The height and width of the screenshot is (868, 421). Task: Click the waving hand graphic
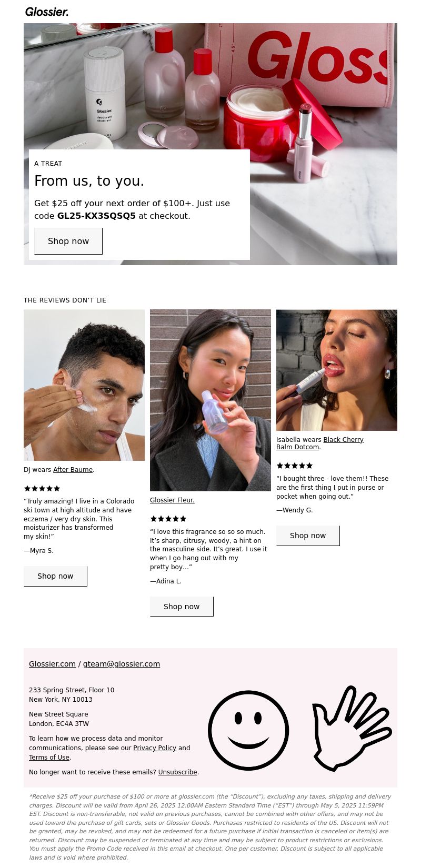point(352,729)
